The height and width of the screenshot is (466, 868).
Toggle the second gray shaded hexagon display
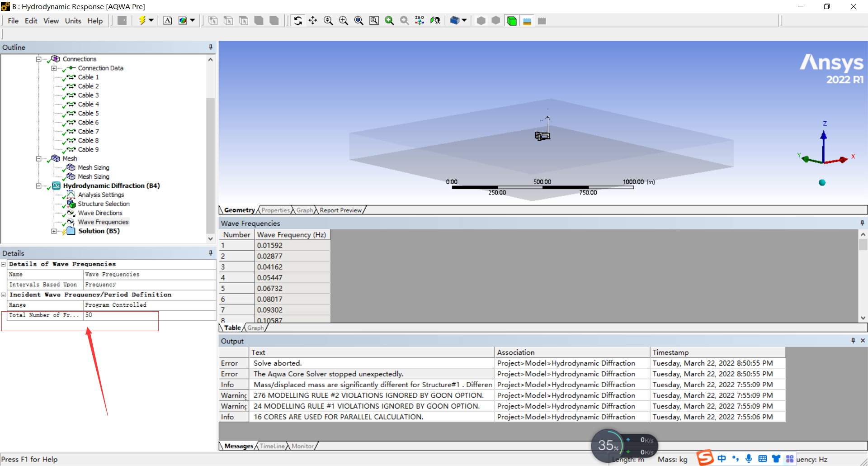pyautogui.click(x=496, y=20)
